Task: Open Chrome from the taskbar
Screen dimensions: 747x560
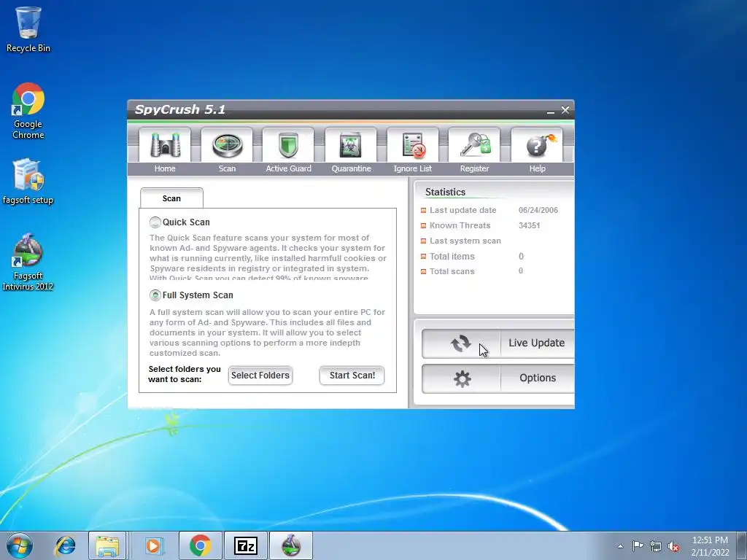Action: (200, 545)
